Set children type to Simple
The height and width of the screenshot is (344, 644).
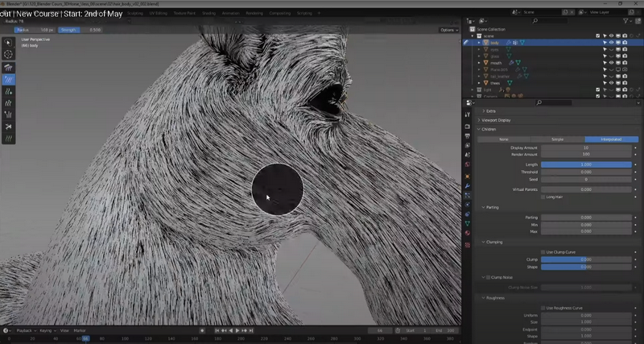pos(557,139)
